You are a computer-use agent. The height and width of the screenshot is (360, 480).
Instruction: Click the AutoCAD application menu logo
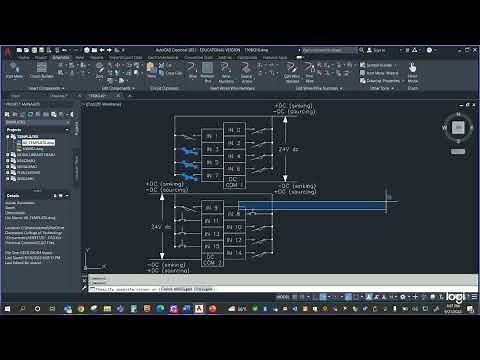(8, 51)
